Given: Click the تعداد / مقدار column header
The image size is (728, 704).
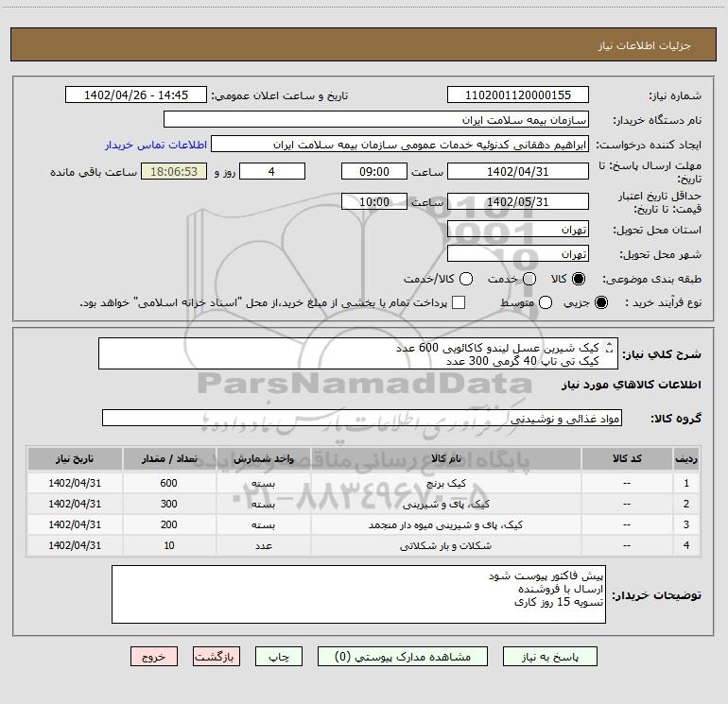Looking at the screenshot, I should 169,458.
